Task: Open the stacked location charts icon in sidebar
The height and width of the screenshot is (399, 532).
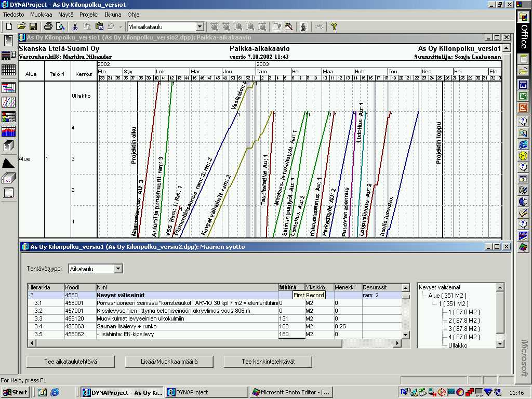Action: [8, 178]
